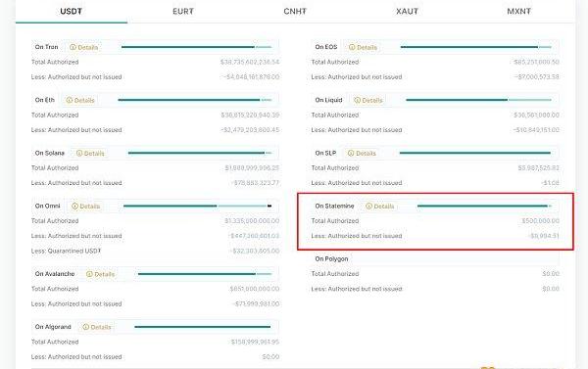Open Details info icon for On Omni
The width and height of the screenshot is (588, 369).
[74, 207]
